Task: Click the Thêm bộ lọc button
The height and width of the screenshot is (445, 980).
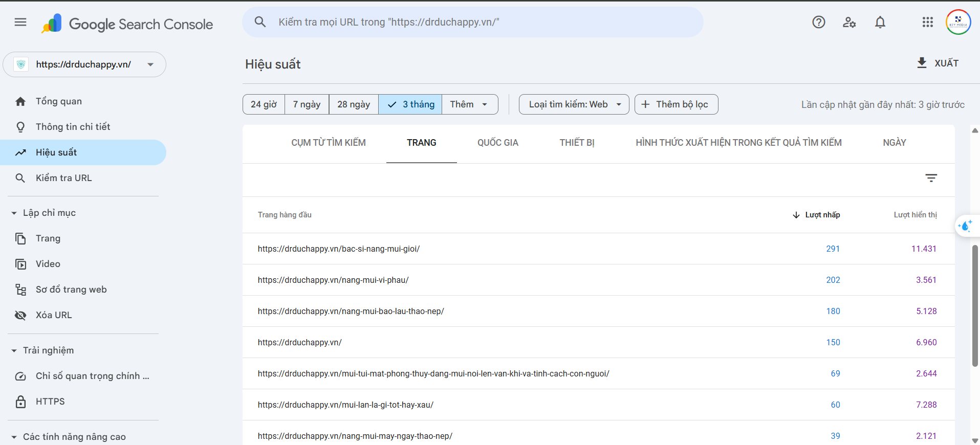Action: pos(676,104)
